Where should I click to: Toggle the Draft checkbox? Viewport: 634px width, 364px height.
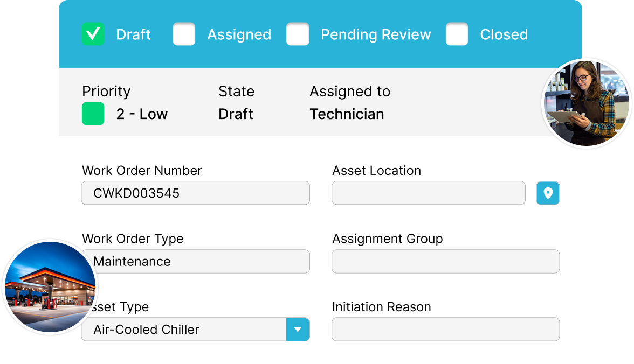click(x=93, y=34)
